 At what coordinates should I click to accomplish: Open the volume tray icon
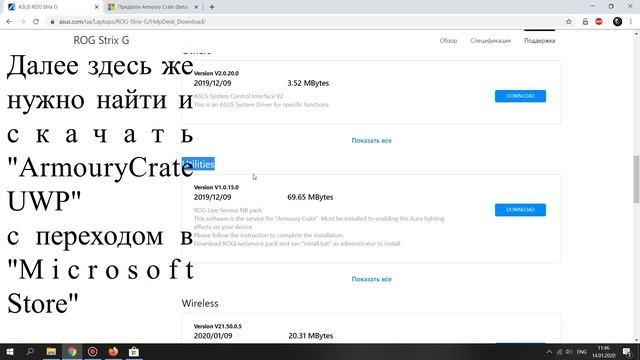pyautogui.click(x=569, y=352)
